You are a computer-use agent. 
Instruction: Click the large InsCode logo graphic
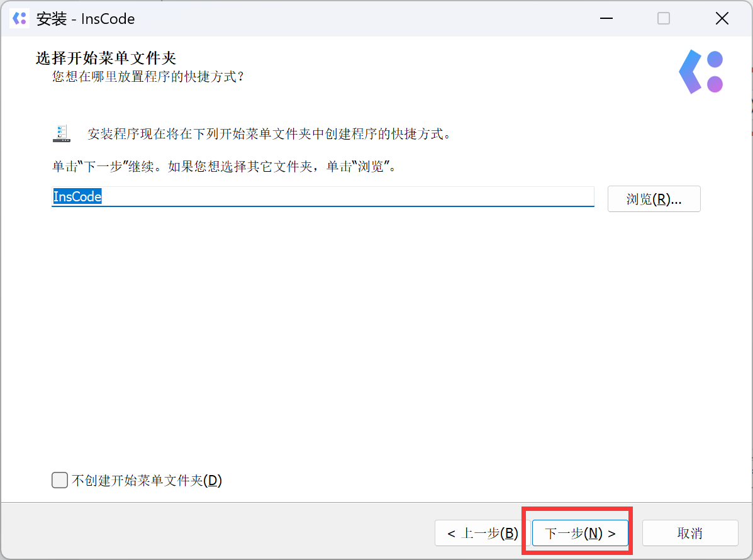pyautogui.click(x=701, y=71)
